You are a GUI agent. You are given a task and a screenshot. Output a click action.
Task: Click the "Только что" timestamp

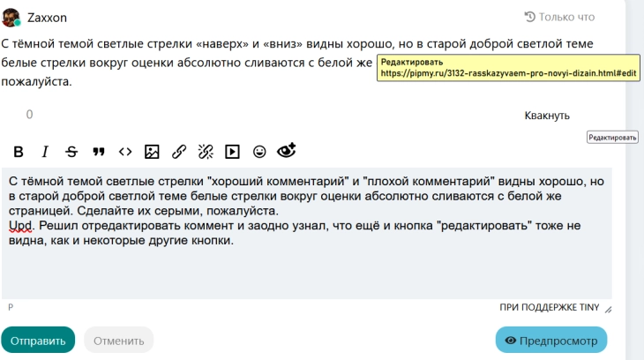pos(566,18)
